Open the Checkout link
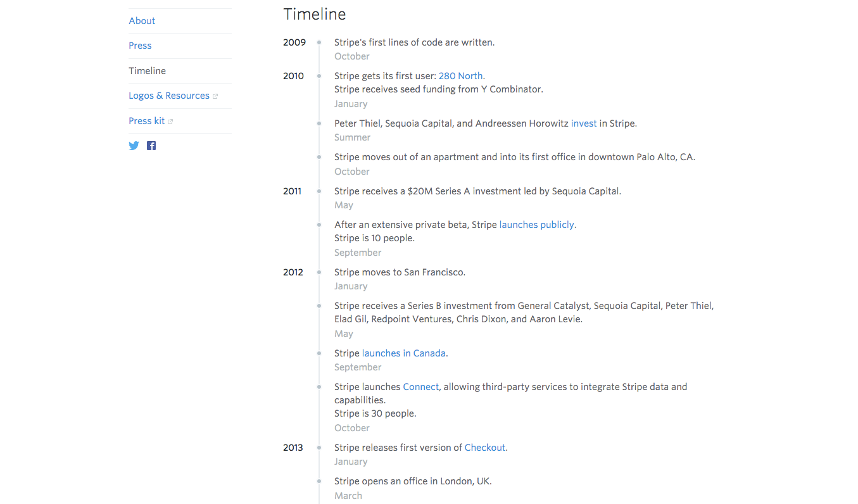 pos(485,448)
